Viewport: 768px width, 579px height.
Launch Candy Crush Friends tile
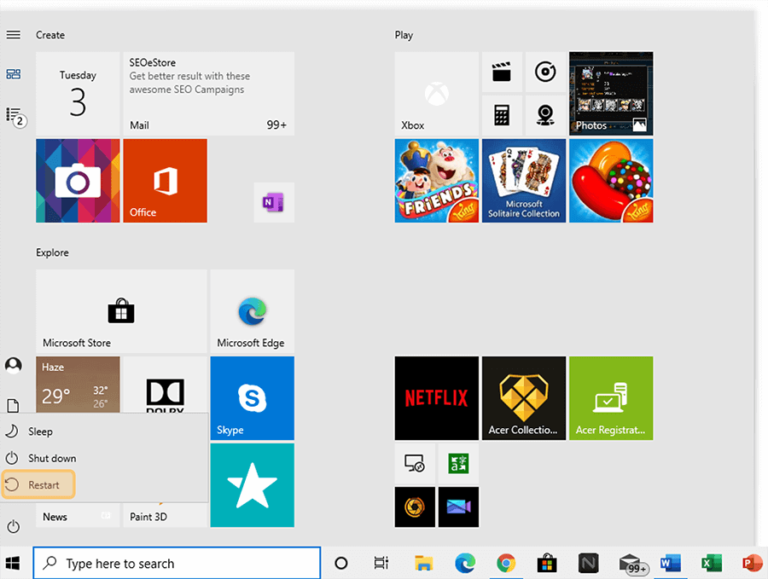coord(436,181)
